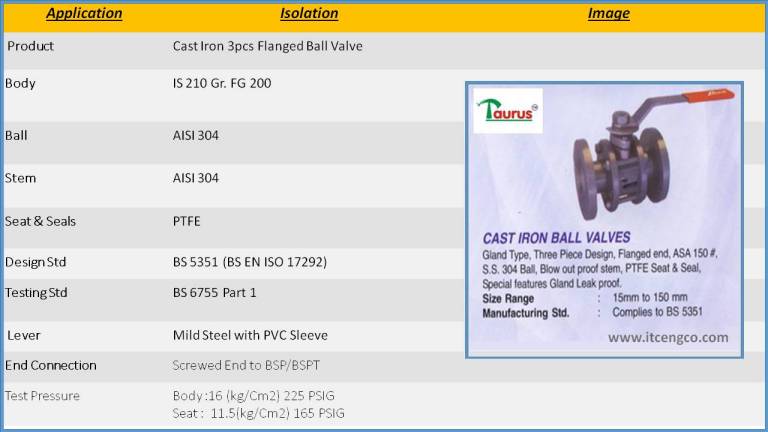The height and width of the screenshot is (432, 768).
Task: Select 'Cast Iron 3pcs Flanged Ball Valve' text
Action: pyautogui.click(x=267, y=46)
